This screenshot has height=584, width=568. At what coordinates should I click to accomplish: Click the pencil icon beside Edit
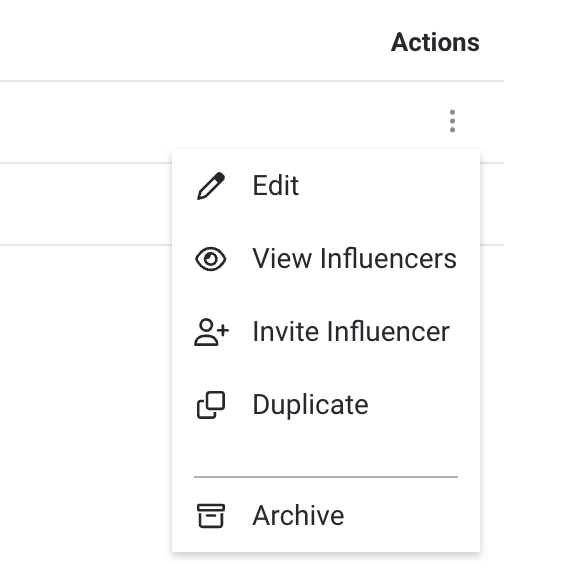211,185
